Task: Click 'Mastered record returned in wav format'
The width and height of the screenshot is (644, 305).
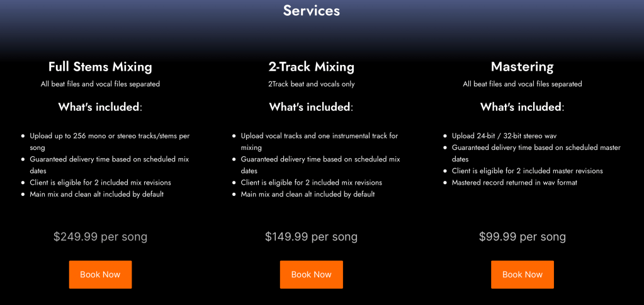Action: 514,183
